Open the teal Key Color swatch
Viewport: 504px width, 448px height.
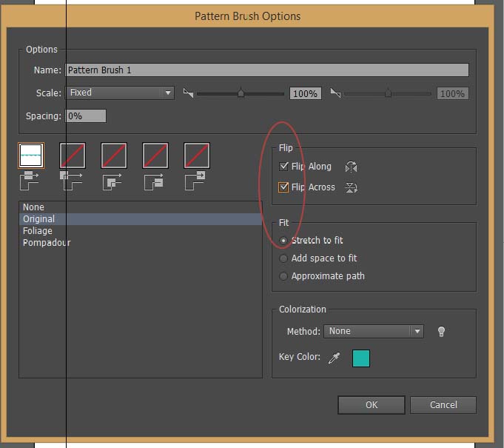[x=361, y=358]
